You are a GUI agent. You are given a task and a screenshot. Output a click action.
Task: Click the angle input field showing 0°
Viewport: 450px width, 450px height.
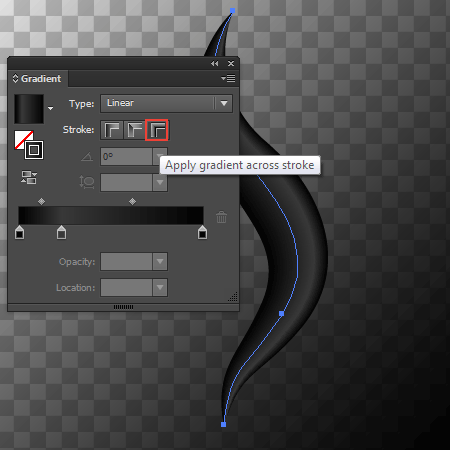(127, 157)
